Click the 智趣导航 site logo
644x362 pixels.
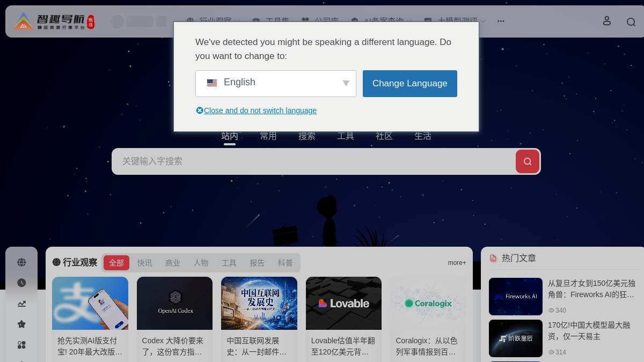tap(54, 21)
